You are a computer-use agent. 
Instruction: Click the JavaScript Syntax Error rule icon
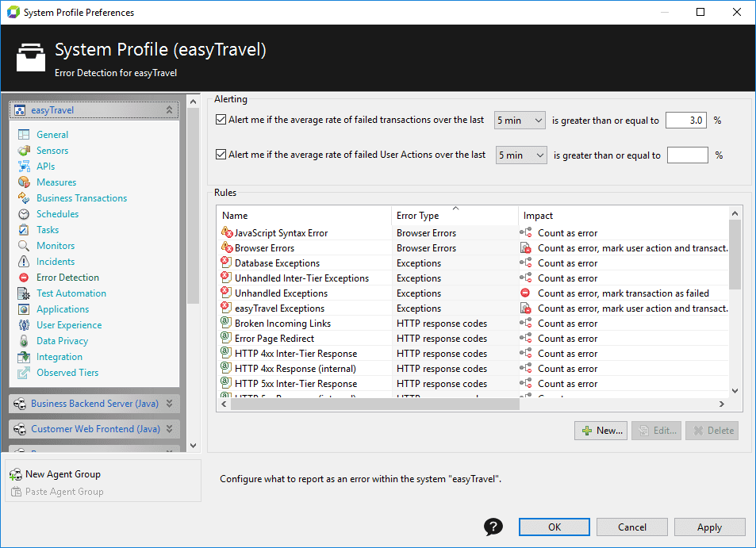[x=227, y=233]
